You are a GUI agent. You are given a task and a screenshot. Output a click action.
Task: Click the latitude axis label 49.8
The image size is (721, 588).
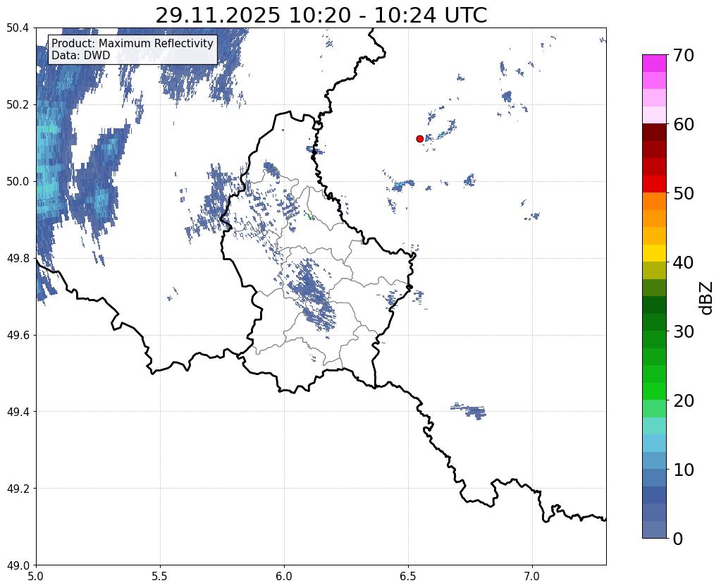[x=18, y=259]
